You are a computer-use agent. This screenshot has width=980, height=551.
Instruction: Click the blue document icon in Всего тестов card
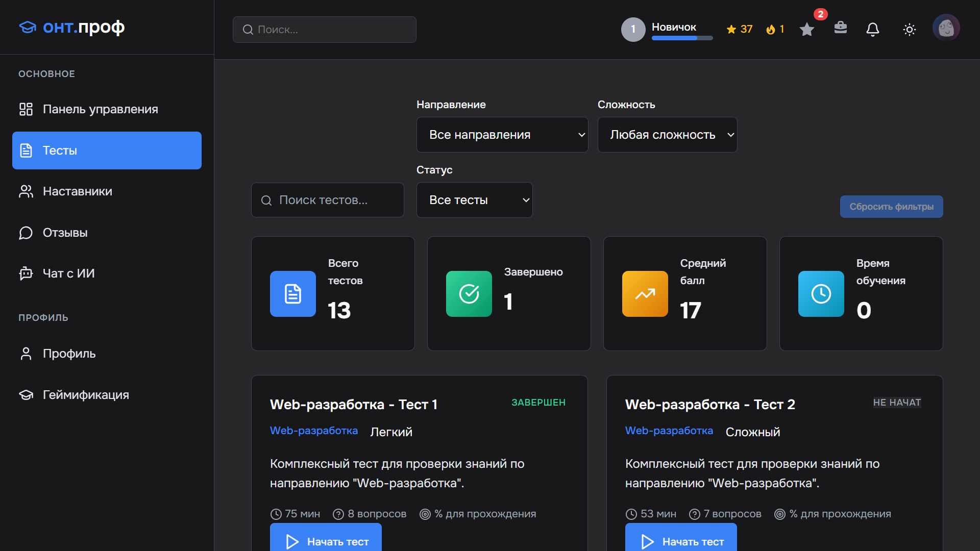click(293, 294)
